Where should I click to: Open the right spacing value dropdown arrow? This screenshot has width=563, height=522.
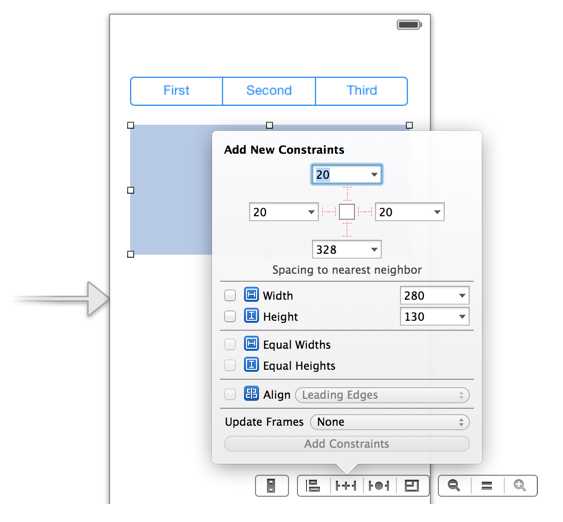pyautogui.click(x=437, y=212)
